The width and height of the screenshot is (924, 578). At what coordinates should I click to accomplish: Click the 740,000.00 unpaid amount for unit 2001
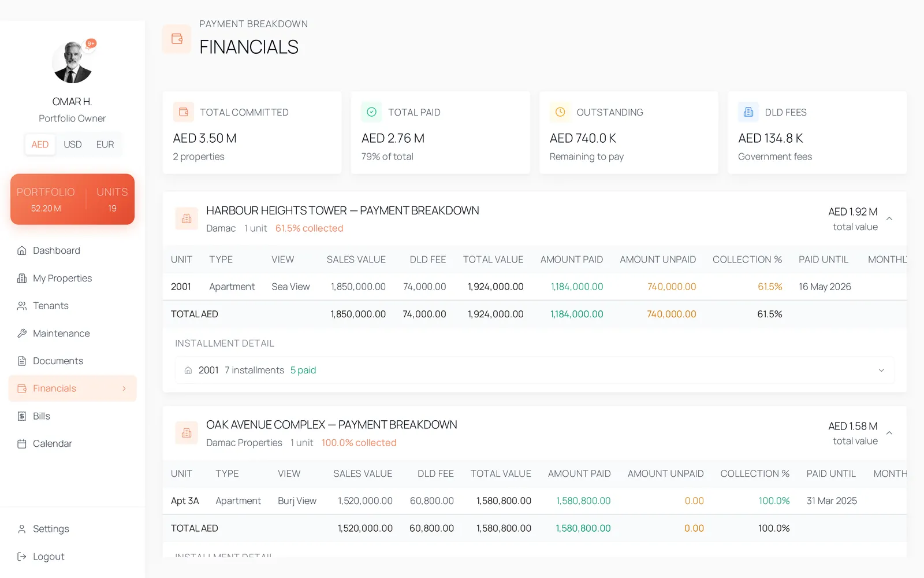(x=672, y=287)
